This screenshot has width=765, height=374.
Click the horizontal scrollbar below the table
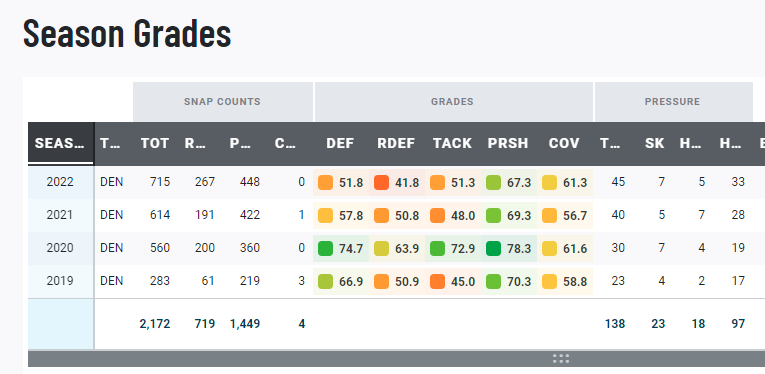(396, 359)
